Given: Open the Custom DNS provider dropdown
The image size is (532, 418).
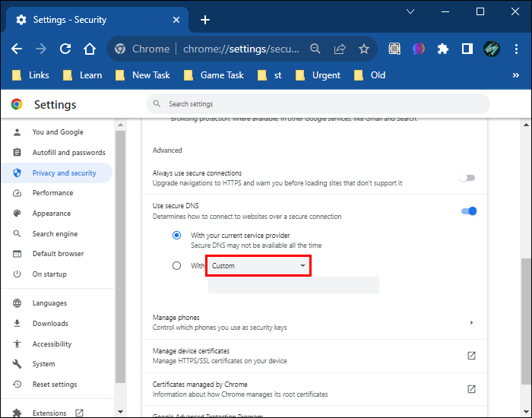Looking at the screenshot, I should click(258, 266).
